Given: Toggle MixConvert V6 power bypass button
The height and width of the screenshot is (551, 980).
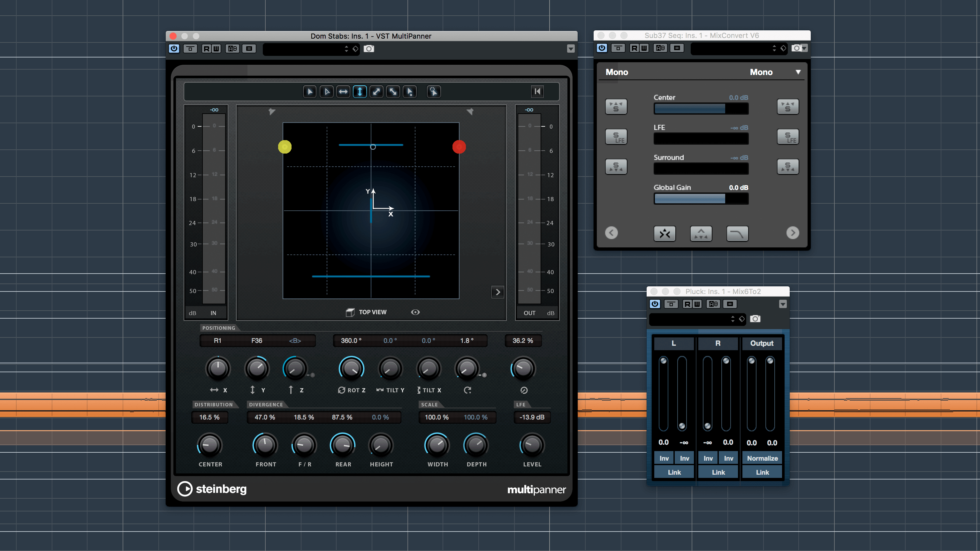Looking at the screenshot, I should 602,48.
